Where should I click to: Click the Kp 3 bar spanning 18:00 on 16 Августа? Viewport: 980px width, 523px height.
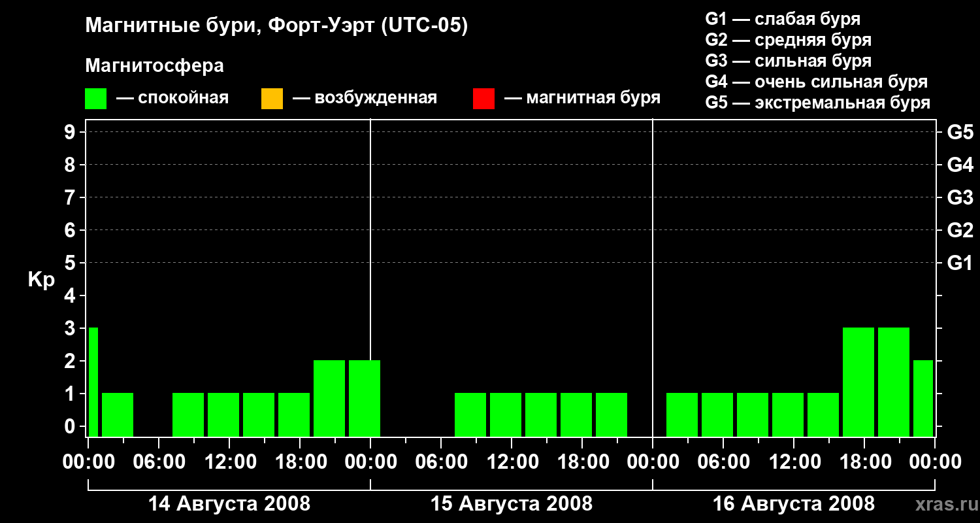[x=858, y=382]
